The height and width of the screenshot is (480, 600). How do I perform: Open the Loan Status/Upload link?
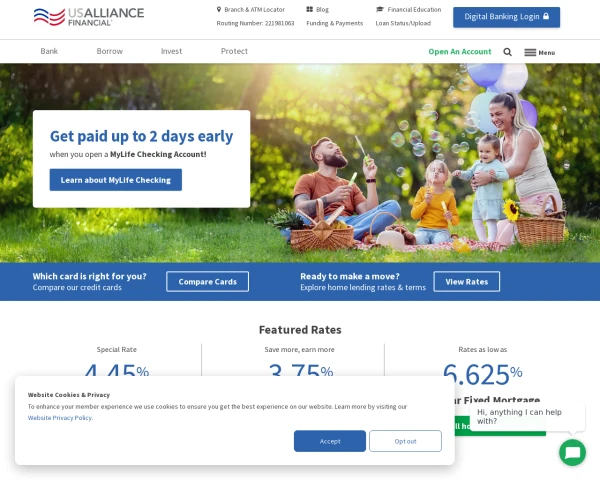point(403,23)
